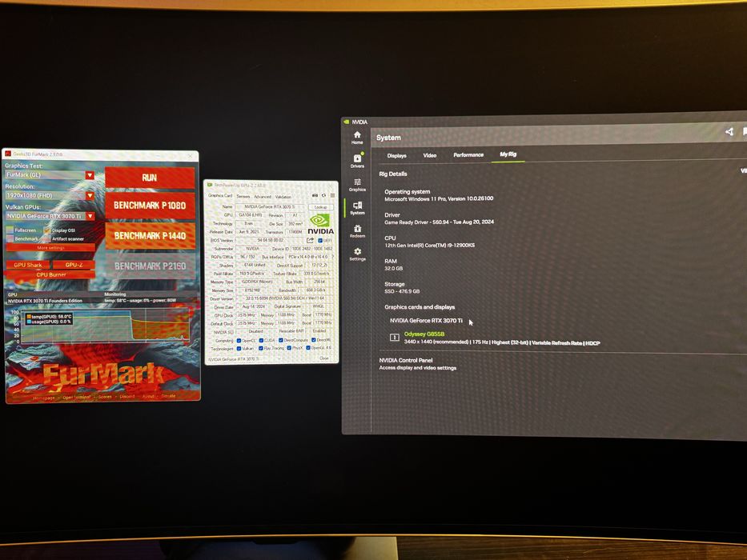
Task: Open Advanced tab in GPU-Z
Action: (x=262, y=196)
